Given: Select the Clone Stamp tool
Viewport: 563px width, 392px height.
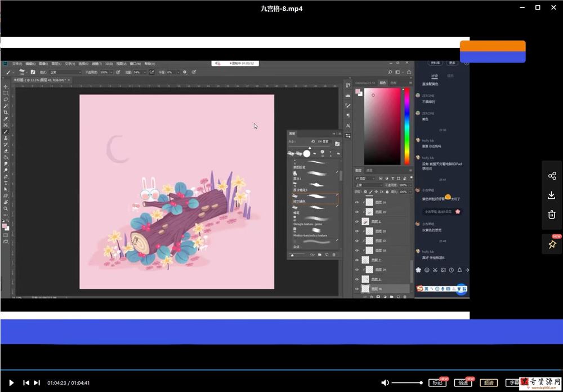Looking at the screenshot, I should [x=6, y=139].
